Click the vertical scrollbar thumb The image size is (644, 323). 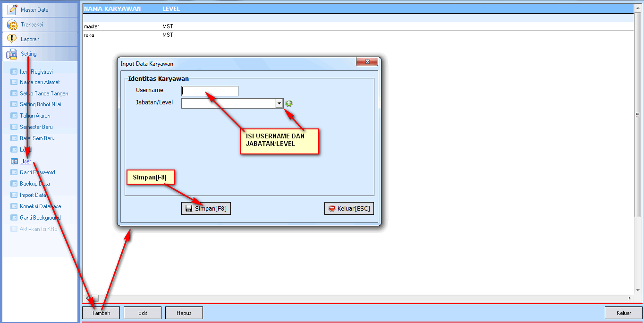click(x=637, y=115)
